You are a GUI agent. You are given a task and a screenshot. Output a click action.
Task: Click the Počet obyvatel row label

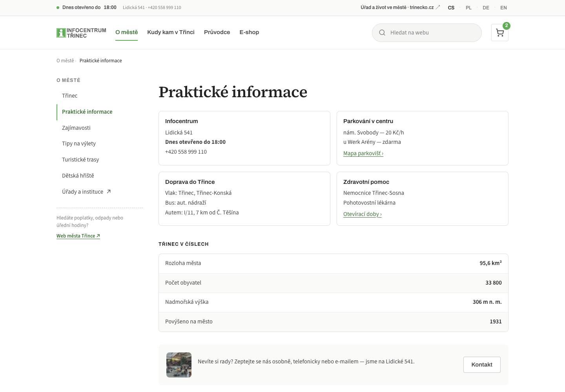coord(183,283)
